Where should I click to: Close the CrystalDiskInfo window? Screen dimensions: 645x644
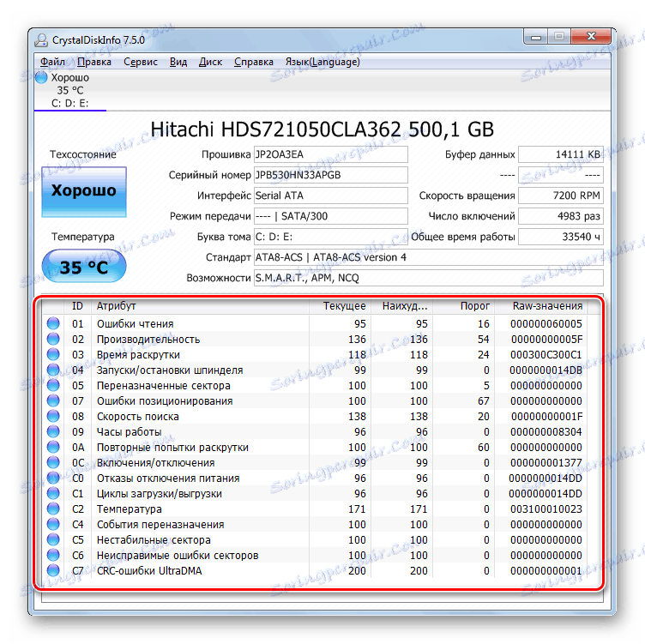click(x=591, y=37)
